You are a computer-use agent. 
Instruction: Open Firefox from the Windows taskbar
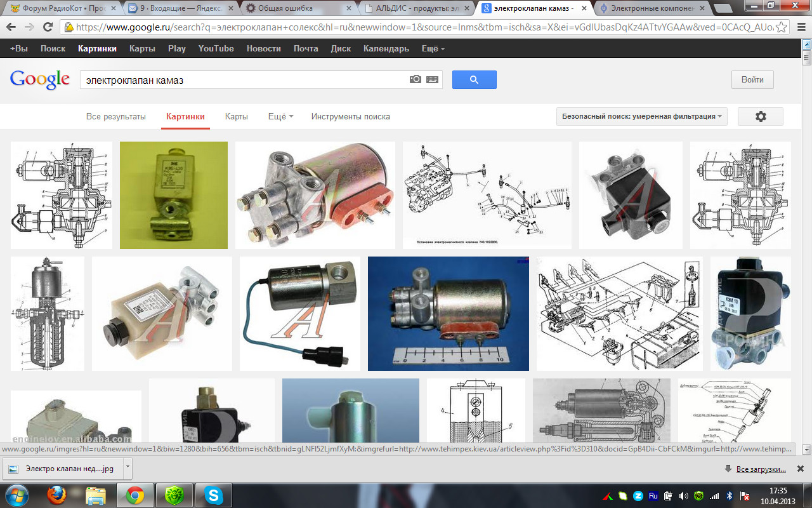57,495
